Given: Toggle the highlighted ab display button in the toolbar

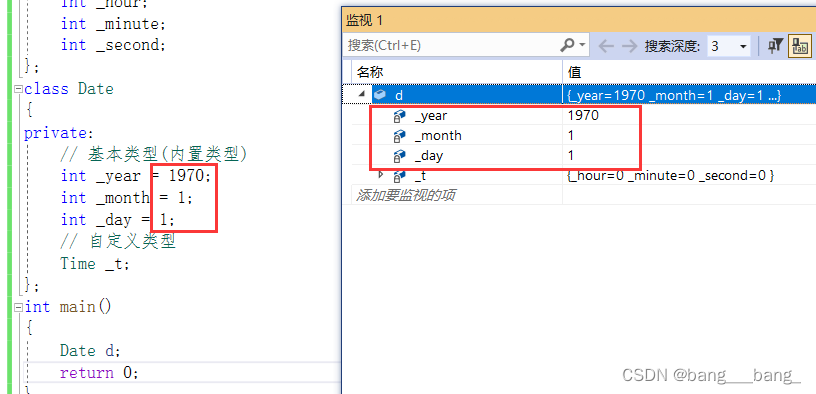Looking at the screenshot, I should (x=799, y=46).
